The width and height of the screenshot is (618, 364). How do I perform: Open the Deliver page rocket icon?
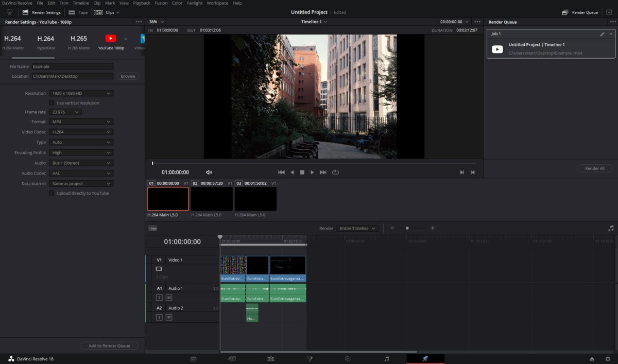pos(425,359)
